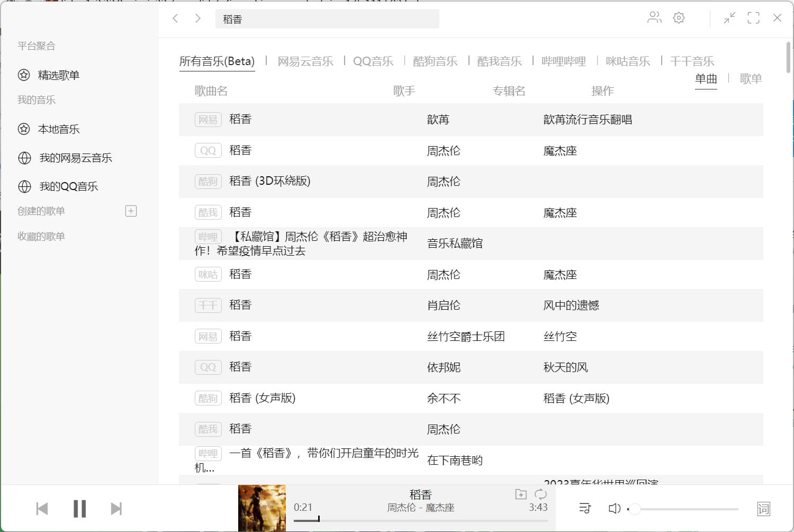Click the 酷狗 tag on 稻香 (3D环绕版)
Screen dimensions: 794x532
click(x=208, y=182)
